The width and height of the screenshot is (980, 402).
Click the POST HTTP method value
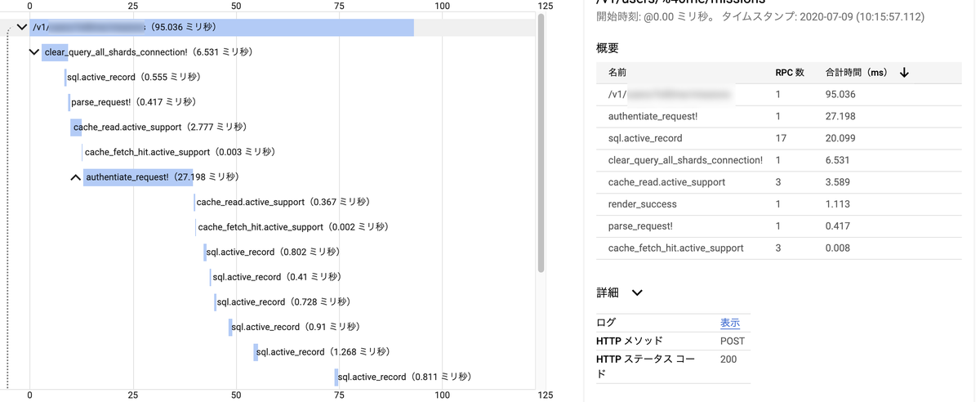[733, 341]
